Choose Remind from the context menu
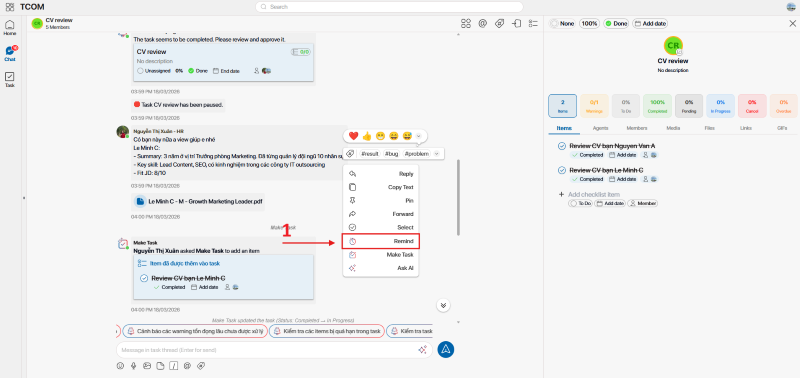800x378 pixels. tap(381, 241)
